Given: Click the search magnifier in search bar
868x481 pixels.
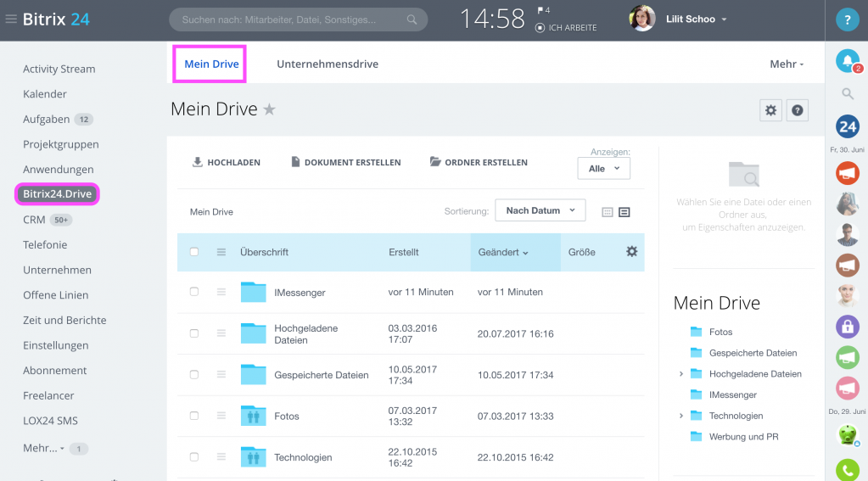Looking at the screenshot, I should tap(412, 20).
